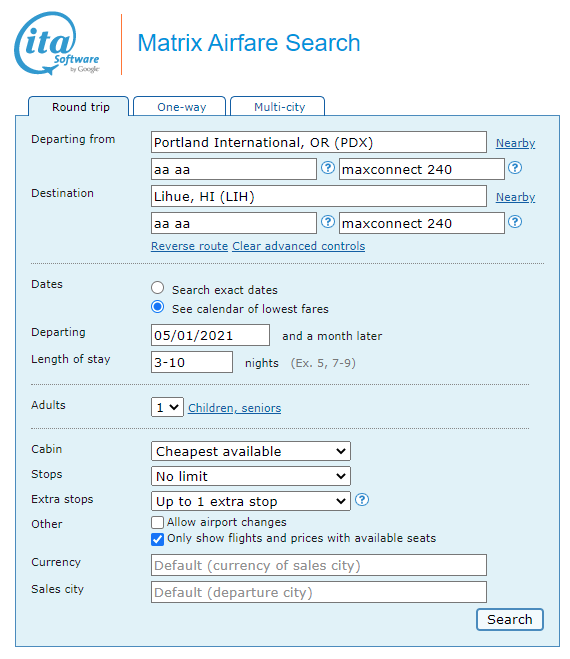
Task: Open help icon next to Extra stops
Action: click(362, 500)
